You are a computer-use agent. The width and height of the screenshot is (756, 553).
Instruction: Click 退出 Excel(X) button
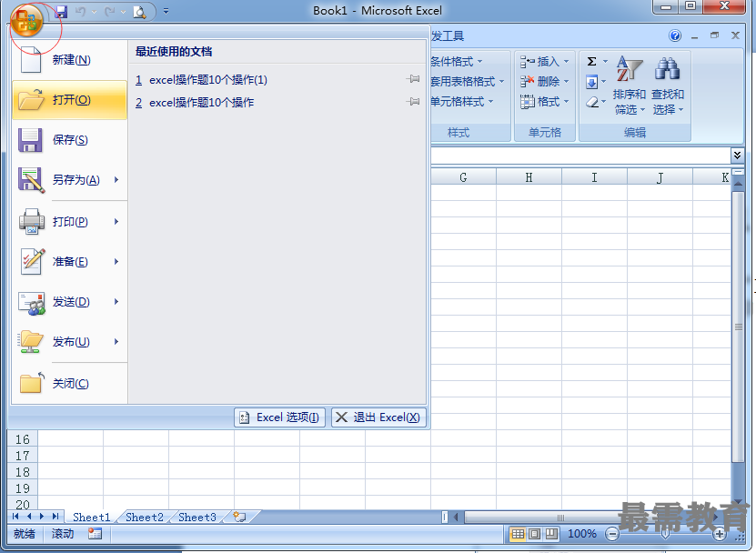coord(378,417)
